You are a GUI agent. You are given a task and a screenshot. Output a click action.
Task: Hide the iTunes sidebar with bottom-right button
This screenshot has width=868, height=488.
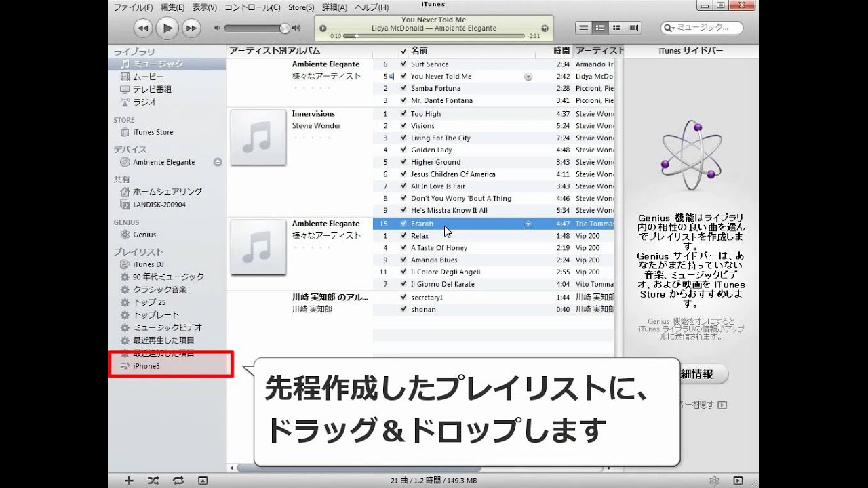[x=738, y=481]
